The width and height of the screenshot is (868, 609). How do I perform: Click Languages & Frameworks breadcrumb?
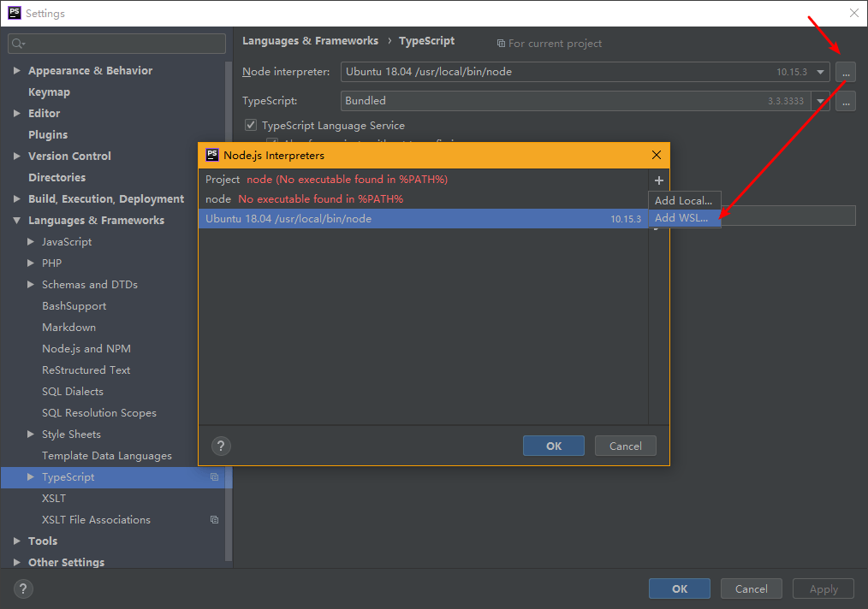310,41
